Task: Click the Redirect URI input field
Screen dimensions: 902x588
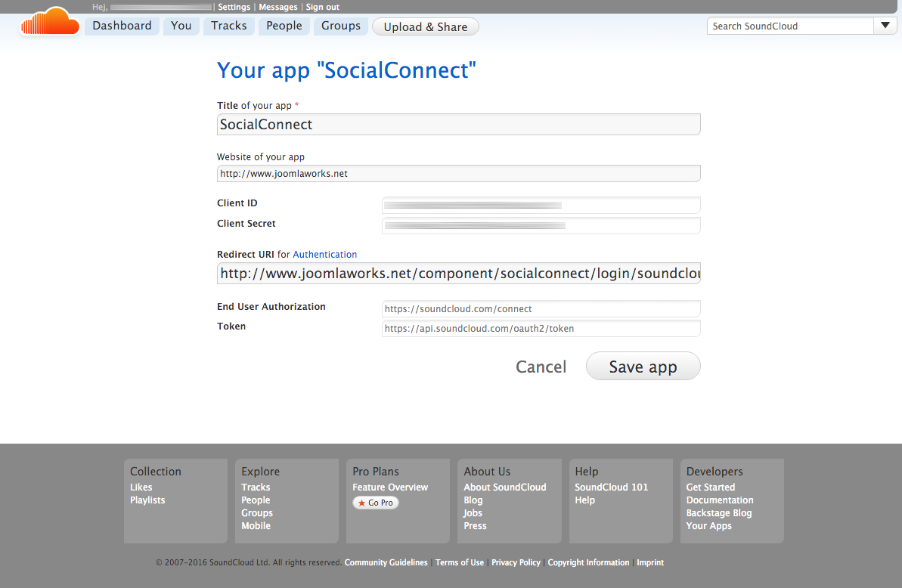Action: [x=458, y=273]
